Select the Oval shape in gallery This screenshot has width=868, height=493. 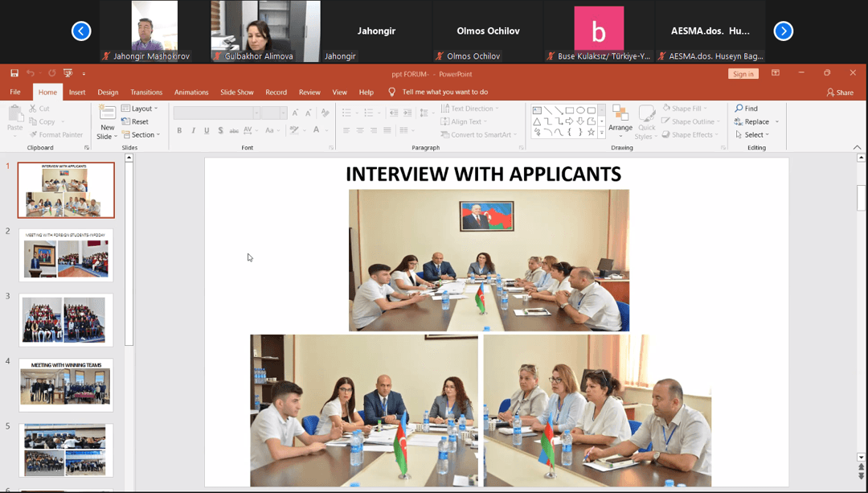pyautogui.click(x=580, y=110)
